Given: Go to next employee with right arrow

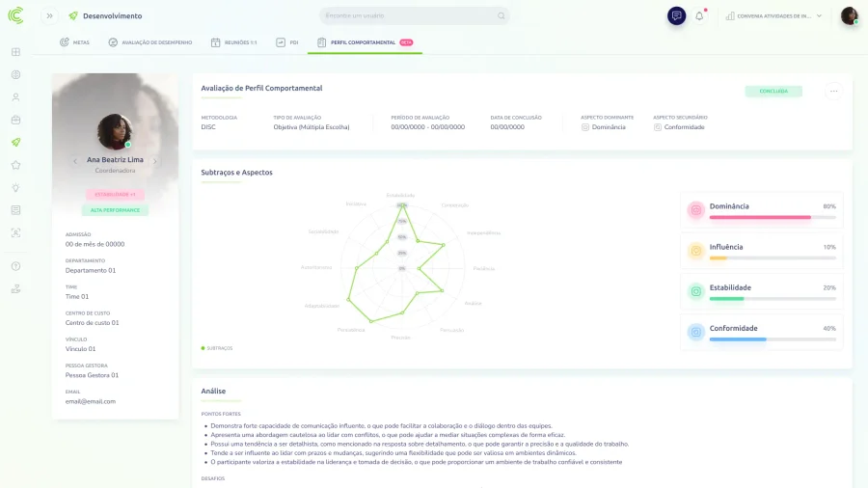Looking at the screenshot, I should coord(155,161).
